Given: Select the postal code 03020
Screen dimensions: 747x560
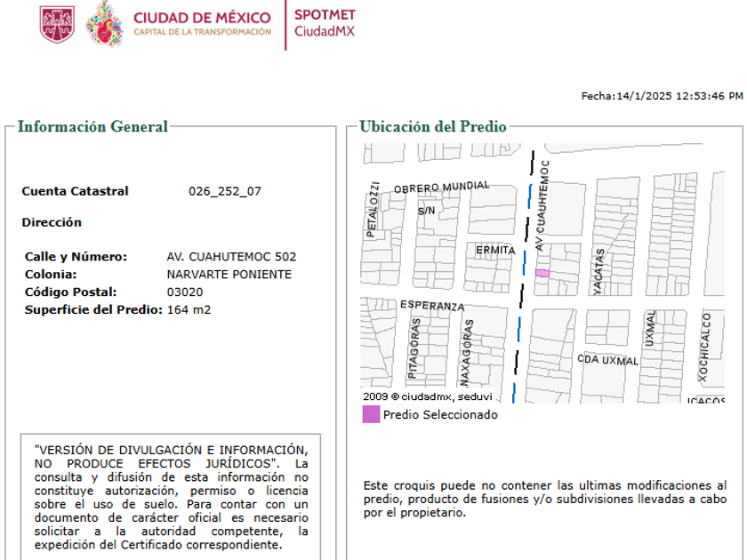Looking at the screenshot, I should [x=185, y=292].
